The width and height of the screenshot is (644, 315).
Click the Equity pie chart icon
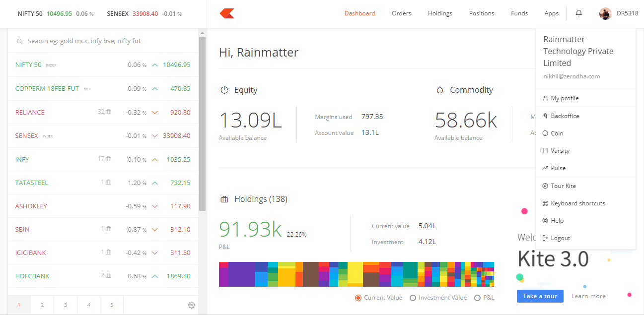pos(224,90)
